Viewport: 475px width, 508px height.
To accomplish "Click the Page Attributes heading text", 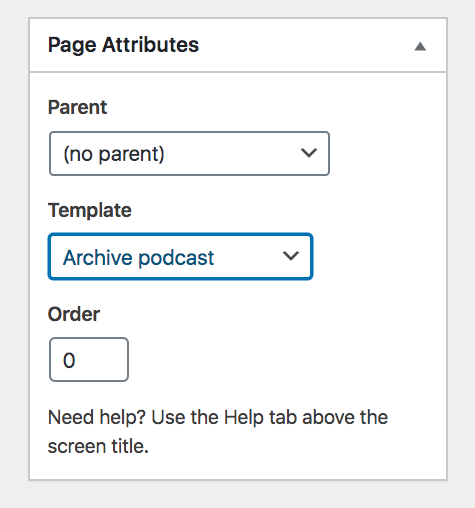I will click(x=123, y=45).
